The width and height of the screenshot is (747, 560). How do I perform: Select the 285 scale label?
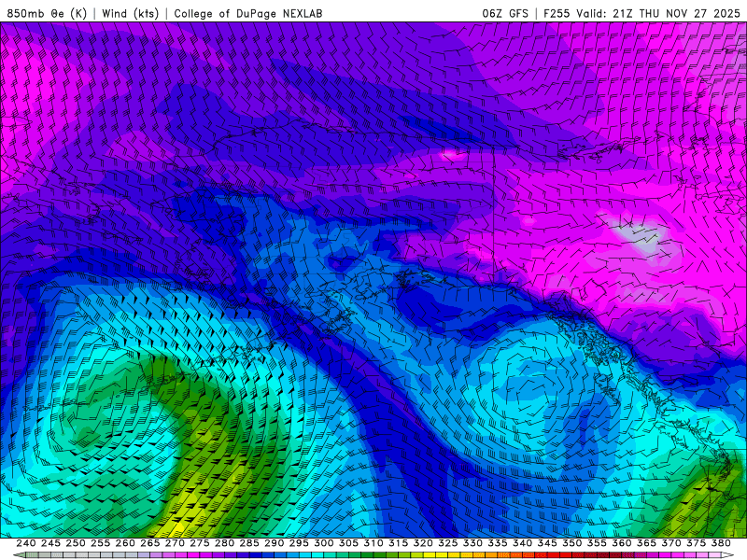click(249, 543)
